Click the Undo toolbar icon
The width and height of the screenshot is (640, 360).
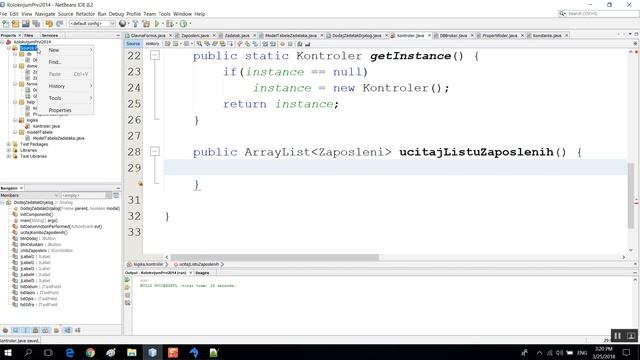(49, 24)
